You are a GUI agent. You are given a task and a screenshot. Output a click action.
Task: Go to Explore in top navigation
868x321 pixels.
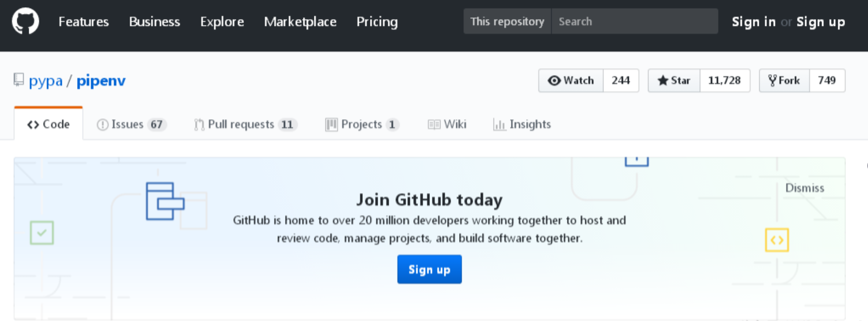pos(222,22)
